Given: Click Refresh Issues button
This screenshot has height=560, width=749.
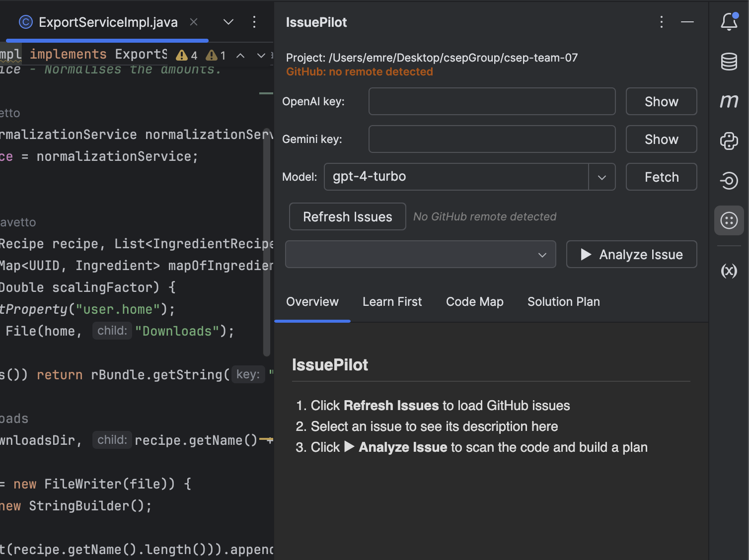Looking at the screenshot, I should 348,216.
